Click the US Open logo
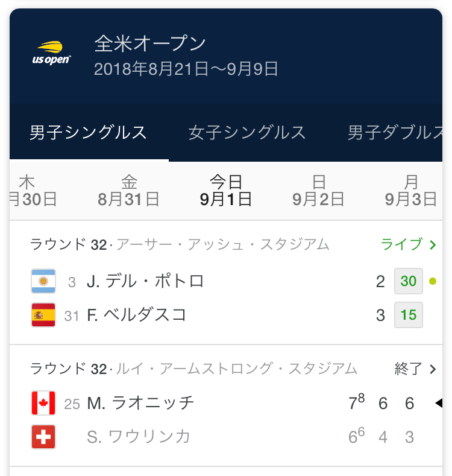 [51, 53]
